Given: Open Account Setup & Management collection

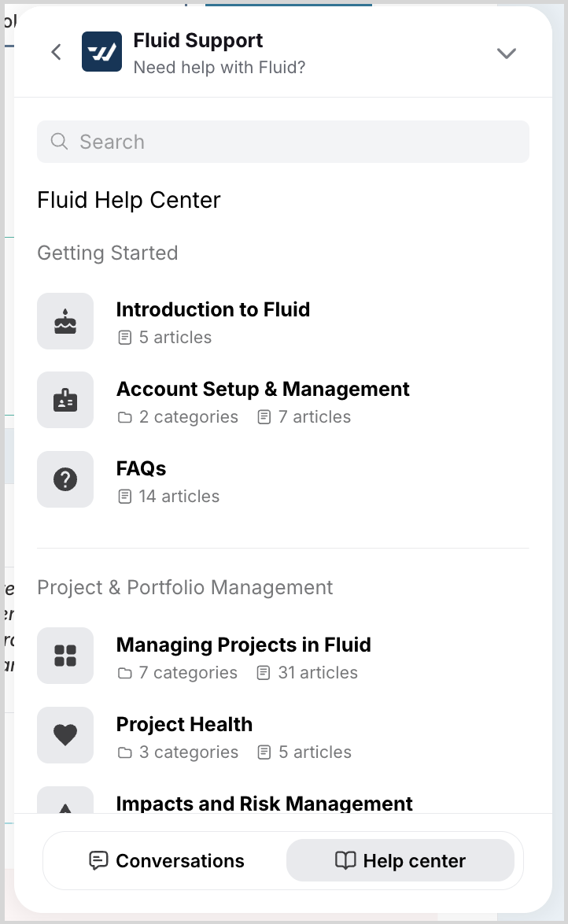Looking at the screenshot, I should click(x=263, y=390).
